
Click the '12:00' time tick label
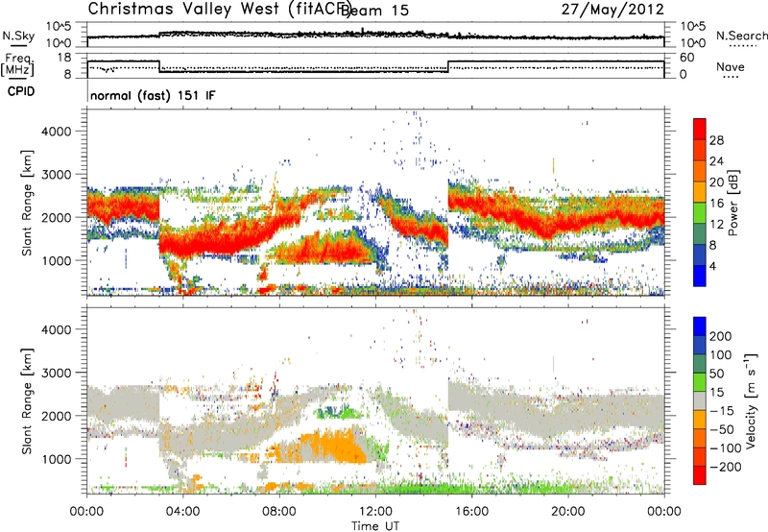375,512
